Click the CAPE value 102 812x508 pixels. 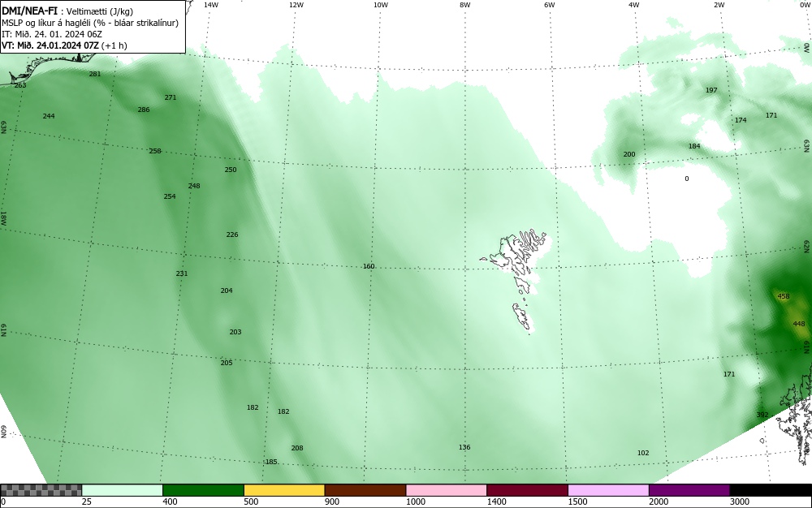643,453
